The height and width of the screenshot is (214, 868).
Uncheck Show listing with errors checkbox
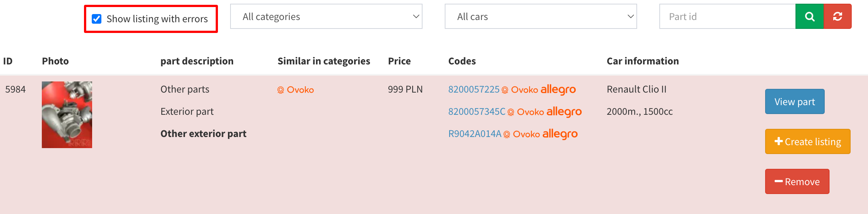[97, 19]
